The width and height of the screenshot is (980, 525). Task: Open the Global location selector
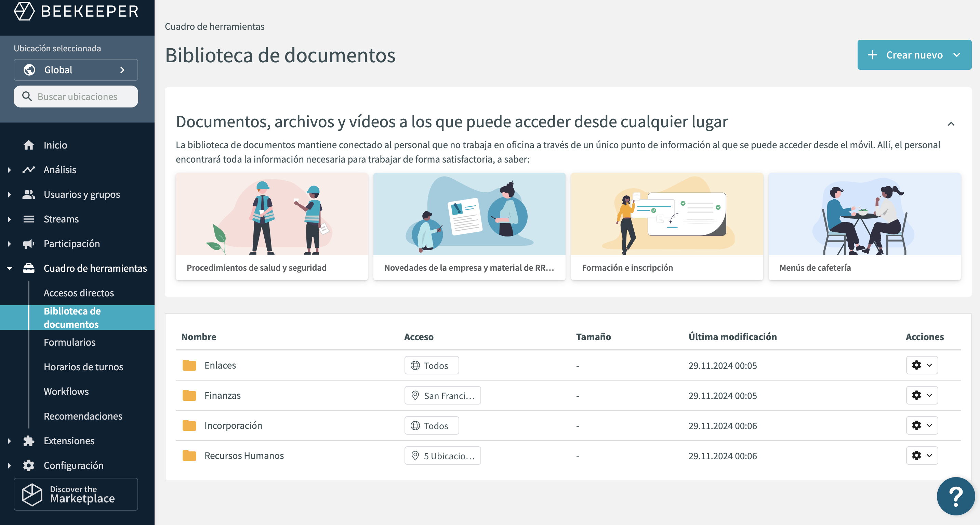pyautogui.click(x=76, y=70)
